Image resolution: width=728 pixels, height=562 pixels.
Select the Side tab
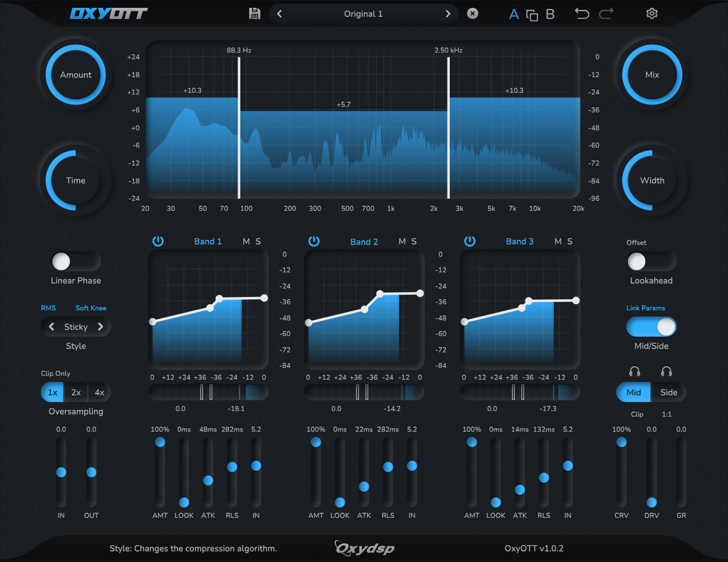pyautogui.click(x=669, y=393)
